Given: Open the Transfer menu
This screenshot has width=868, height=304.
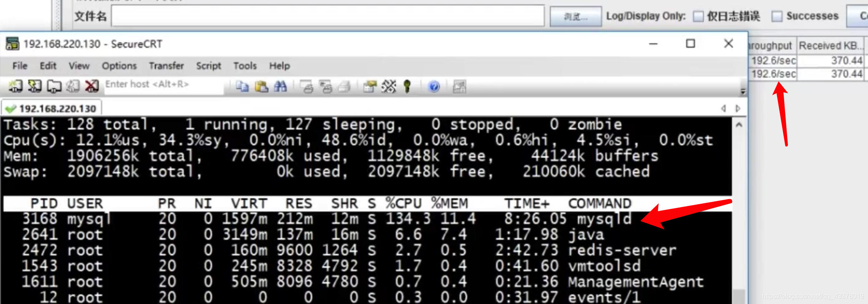Looking at the screenshot, I should pyautogui.click(x=166, y=66).
